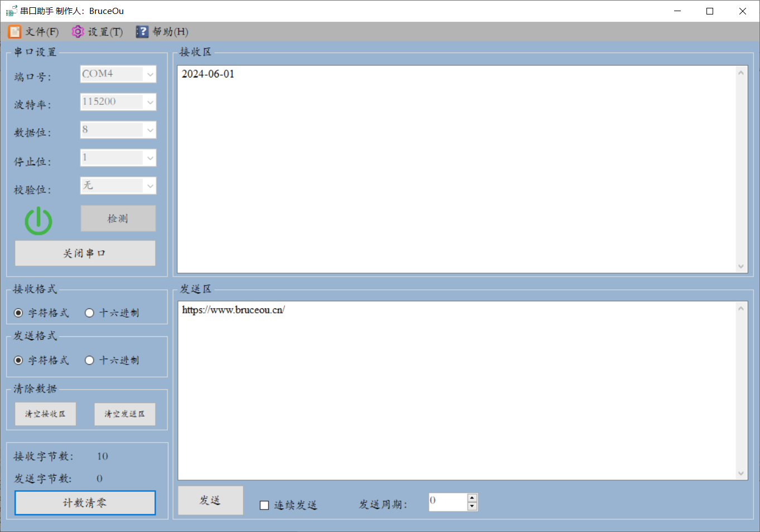Screen dimensions: 760x532
Task: Open the COM4 port number dropdown
Action: pyautogui.click(x=118, y=74)
